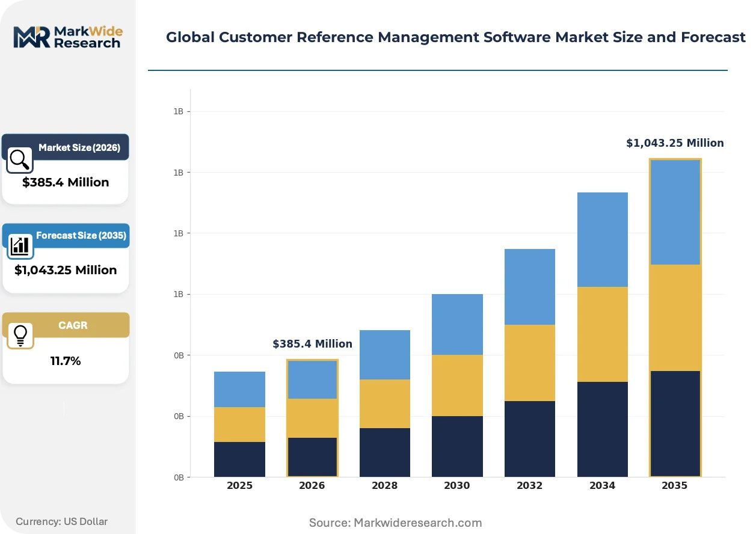Click the light blue segment of 2032 bar

[529, 287]
